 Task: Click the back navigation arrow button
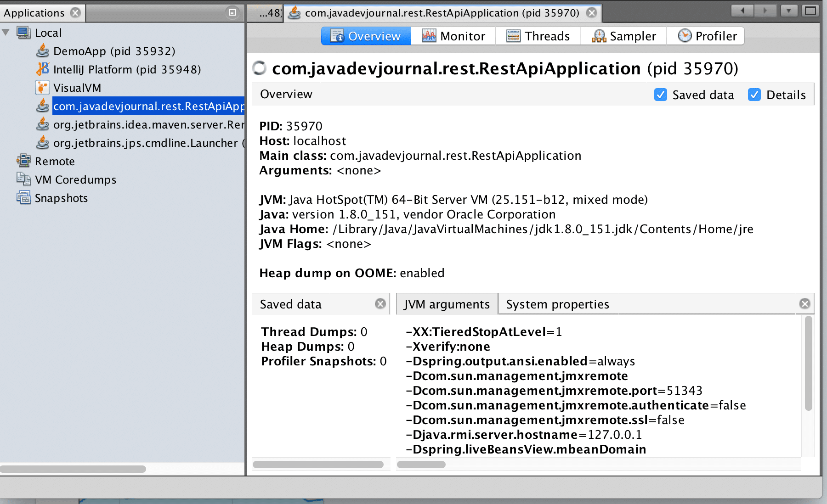point(742,10)
